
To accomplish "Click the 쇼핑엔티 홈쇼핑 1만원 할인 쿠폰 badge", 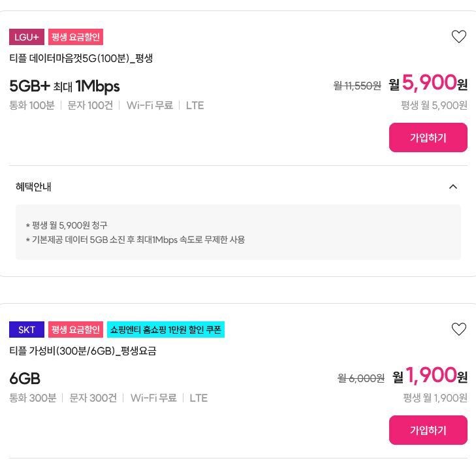I will click(166, 330).
